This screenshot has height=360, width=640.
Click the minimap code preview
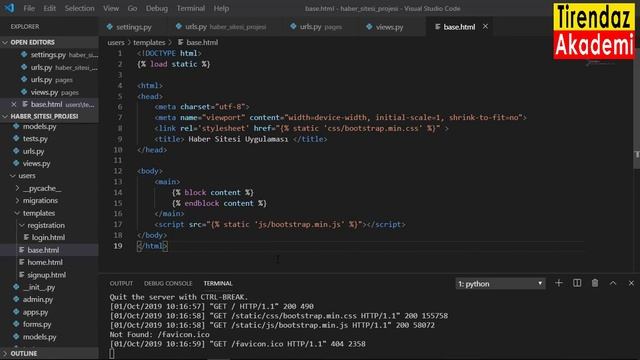[x=600, y=63]
